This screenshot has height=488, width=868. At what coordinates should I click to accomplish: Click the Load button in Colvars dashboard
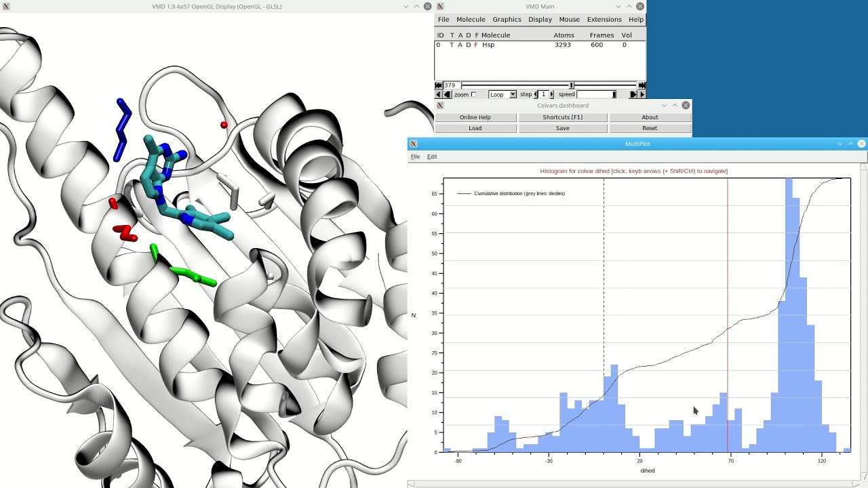pos(475,128)
